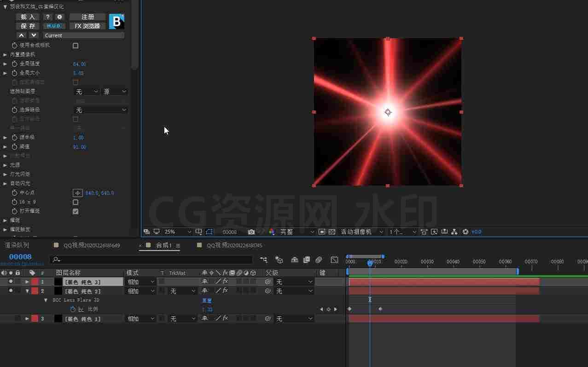Collapse the BCC Lens Flare 3D effect
Screen dimensions: 588x367
pos(46,300)
